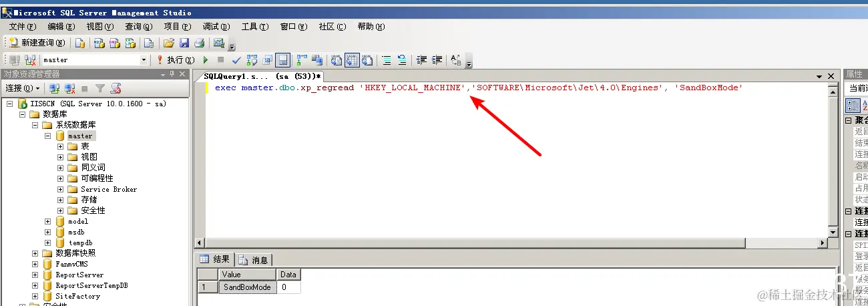Screen dimensions: 868x306
Task: Save the current query with disk icon
Action: pos(184,43)
